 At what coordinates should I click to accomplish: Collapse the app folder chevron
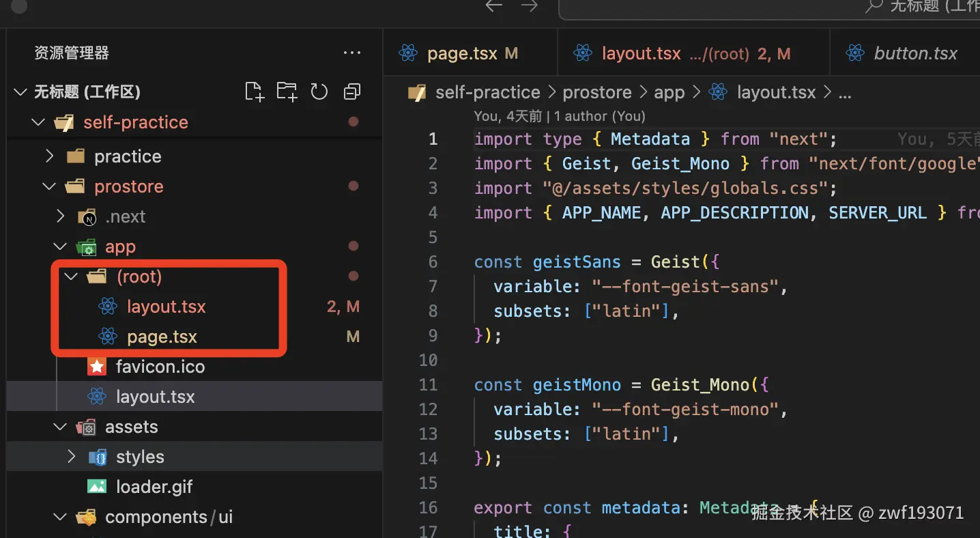[60, 246]
